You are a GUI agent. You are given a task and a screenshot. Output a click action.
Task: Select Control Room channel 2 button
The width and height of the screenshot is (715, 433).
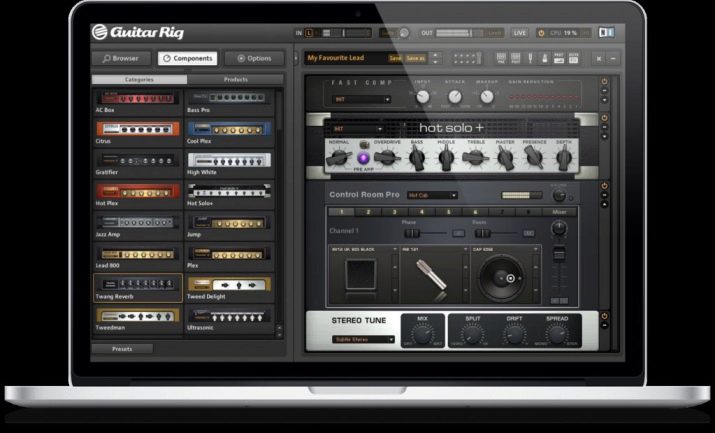(368, 212)
